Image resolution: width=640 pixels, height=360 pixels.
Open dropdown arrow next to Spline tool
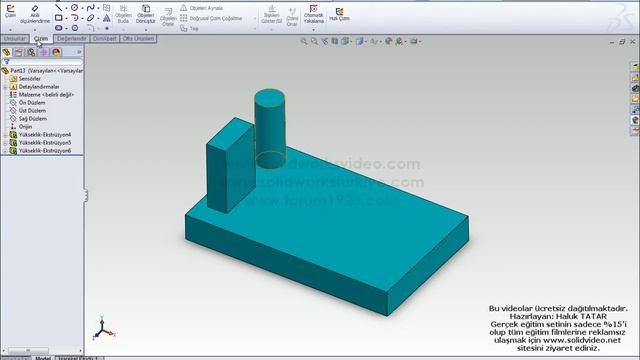point(98,8)
